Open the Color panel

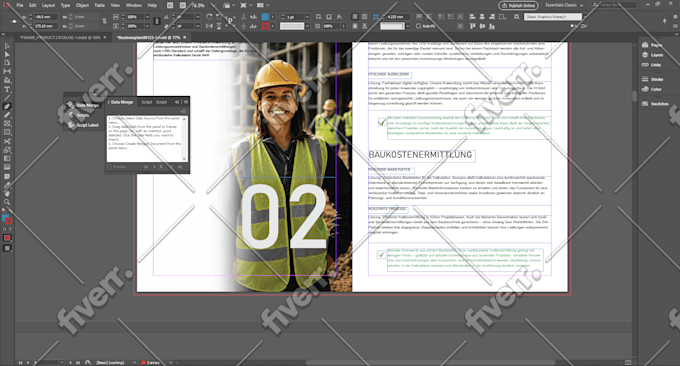[x=651, y=89]
